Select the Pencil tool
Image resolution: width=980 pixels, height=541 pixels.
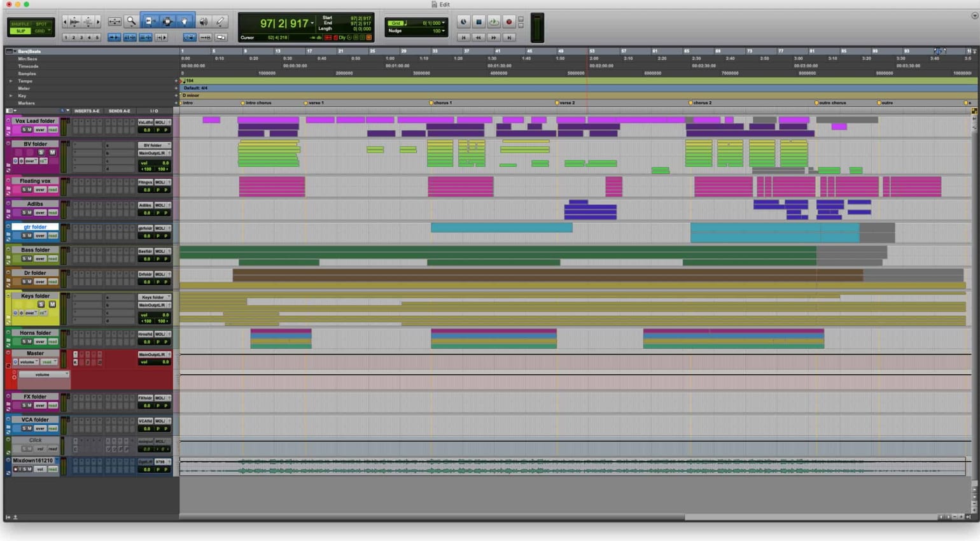(x=220, y=22)
